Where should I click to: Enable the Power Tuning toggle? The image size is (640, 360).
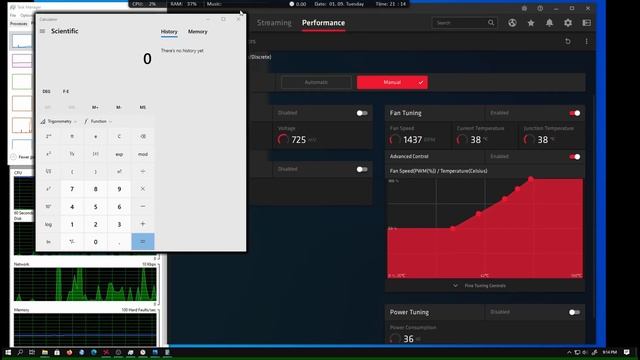(x=575, y=312)
